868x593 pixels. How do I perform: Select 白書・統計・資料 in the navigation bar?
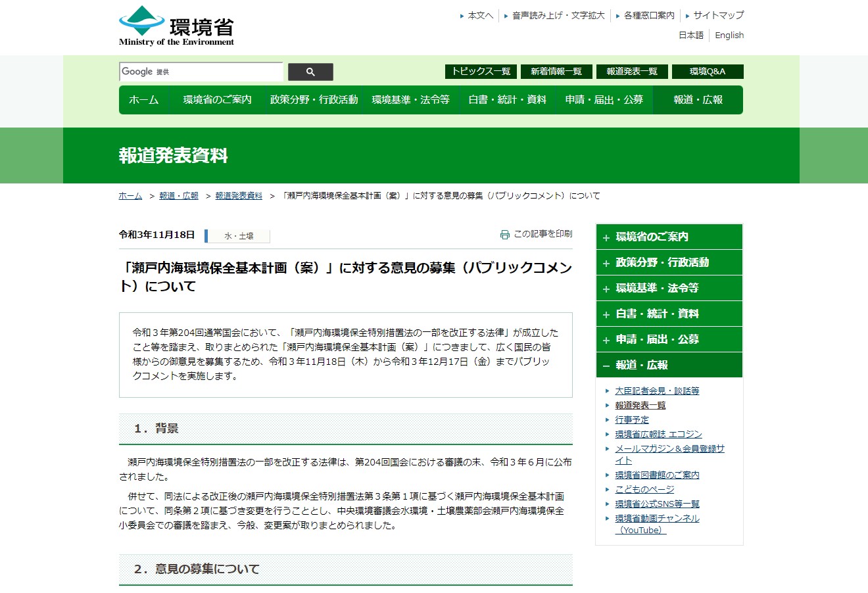click(x=507, y=100)
